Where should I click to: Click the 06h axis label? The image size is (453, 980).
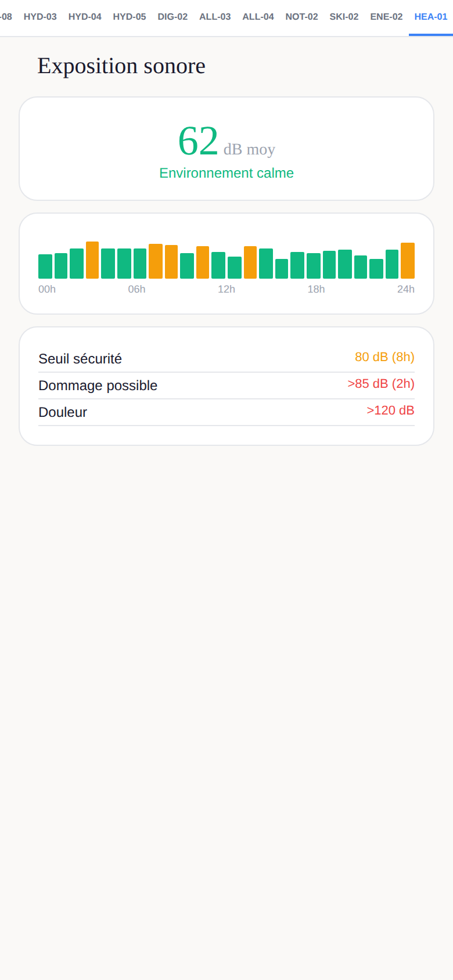136,289
